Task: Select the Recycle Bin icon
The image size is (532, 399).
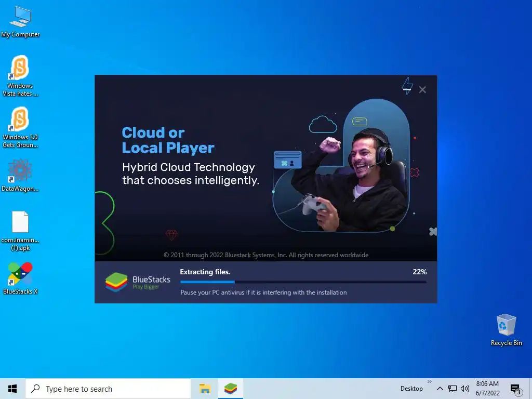Action: (x=506, y=330)
